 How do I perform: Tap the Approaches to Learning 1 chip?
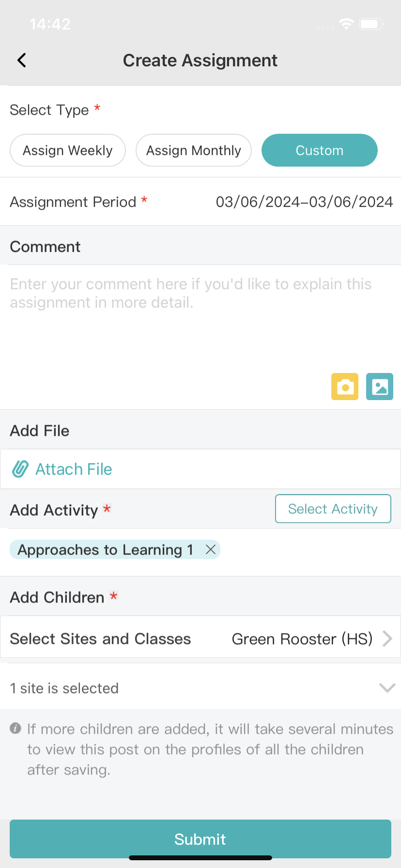(106, 550)
